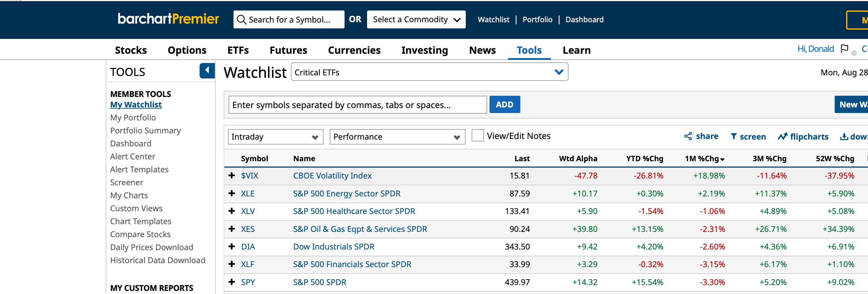
Task: Open the Portfolio header link
Action: pos(537,19)
